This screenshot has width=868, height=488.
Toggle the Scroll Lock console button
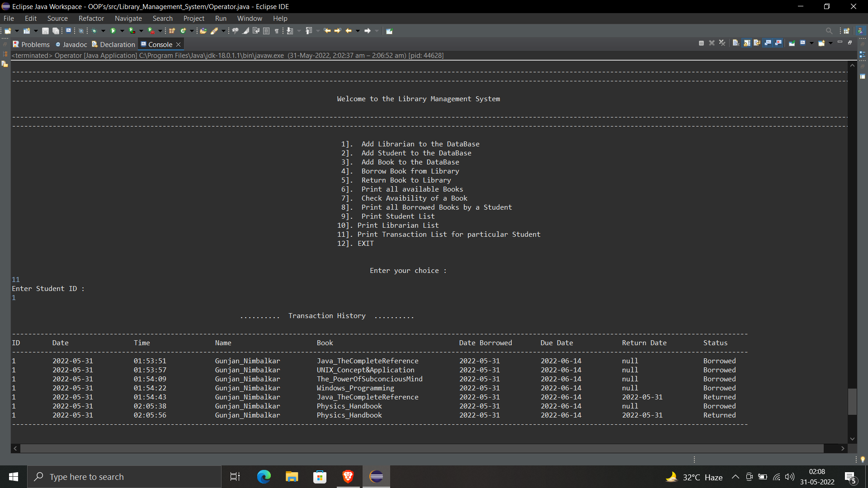(747, 43)
